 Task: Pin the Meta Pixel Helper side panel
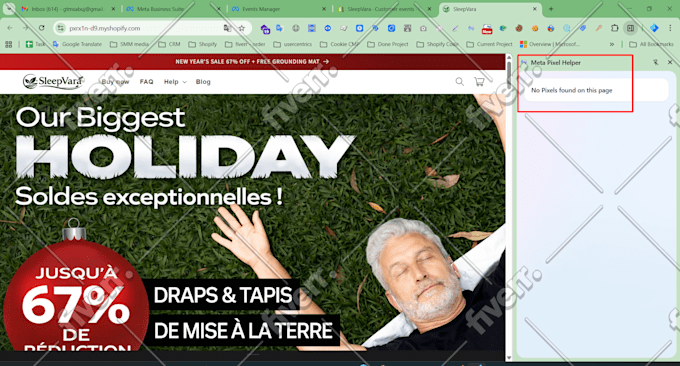point(656,62)
